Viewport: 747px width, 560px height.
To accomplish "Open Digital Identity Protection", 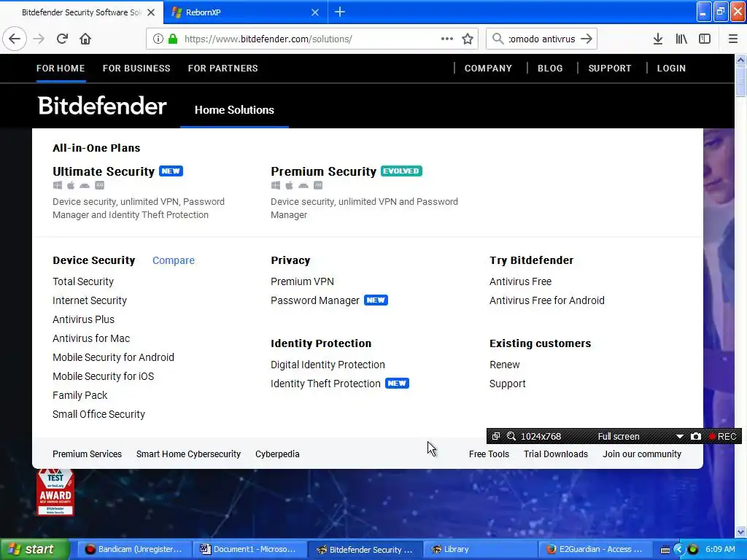I will click(x=328, y=365).
